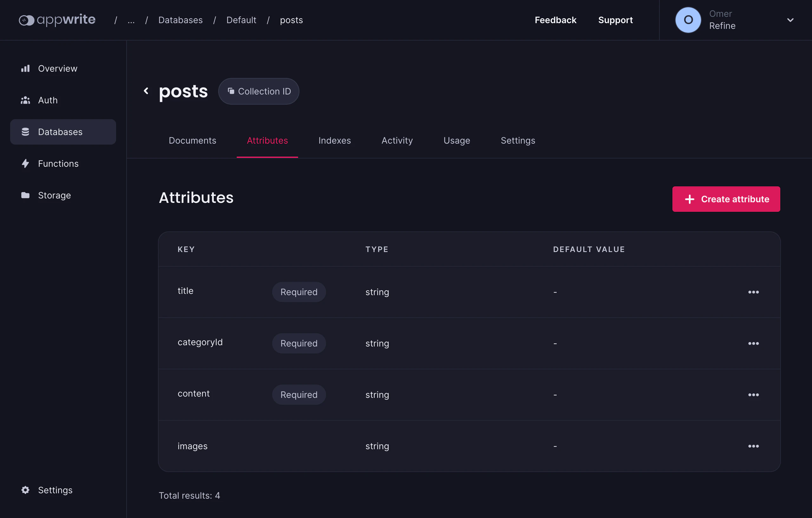Open options menu for title attribute
The height and width of the screenshot is (518, 812).
754,292
